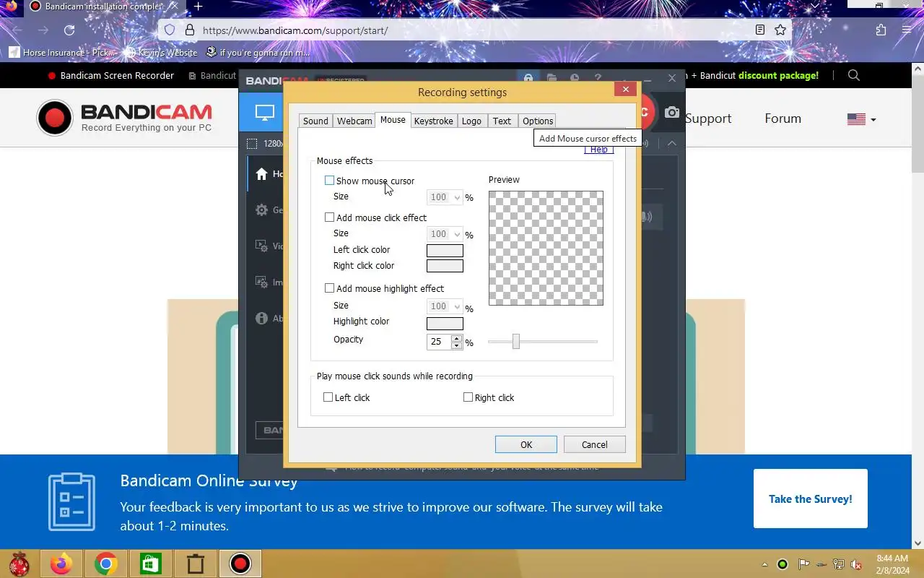Open the Options tab in Recording settings

point(538,121)
